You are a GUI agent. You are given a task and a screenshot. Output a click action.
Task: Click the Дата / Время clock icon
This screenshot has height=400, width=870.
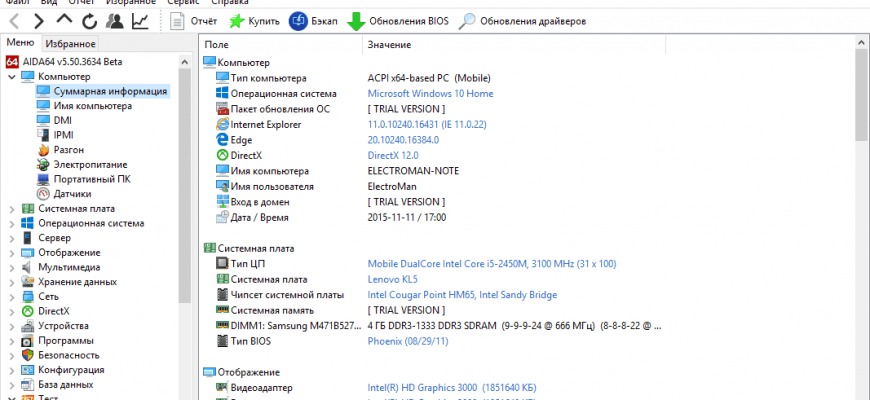tap(222, 217)
